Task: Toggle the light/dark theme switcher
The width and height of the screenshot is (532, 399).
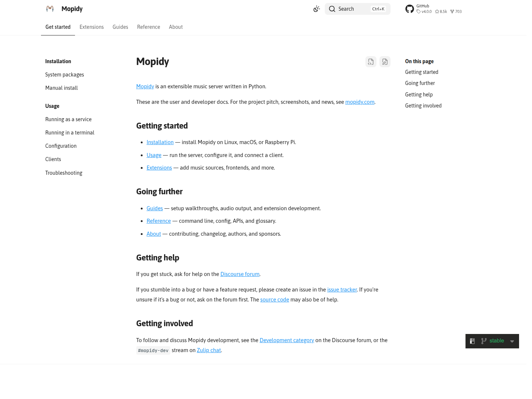Action: (x=317, y=9)
